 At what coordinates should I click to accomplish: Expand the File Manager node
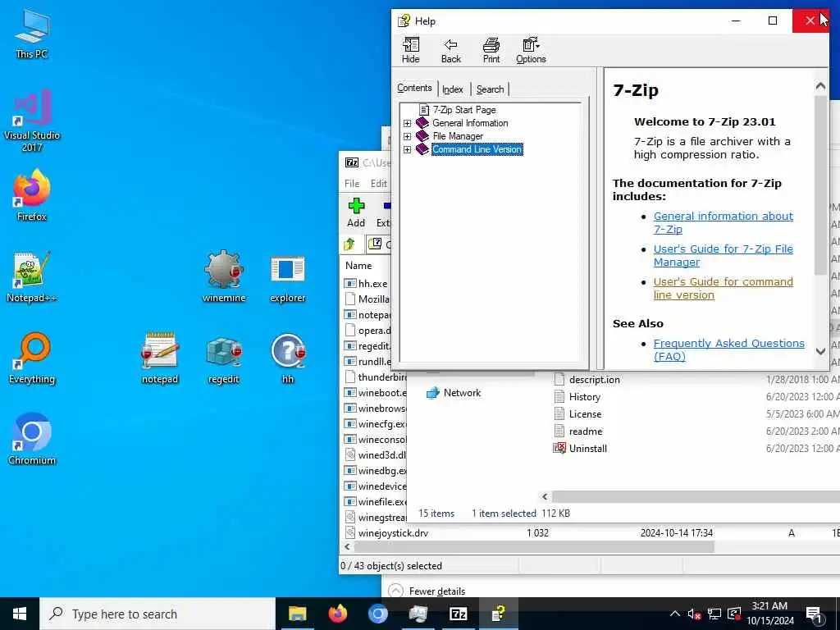(x=407, y=137)
